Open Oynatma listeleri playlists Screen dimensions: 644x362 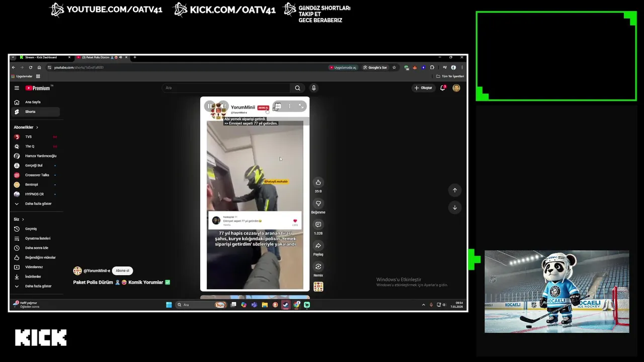click(x=36, y=238)
